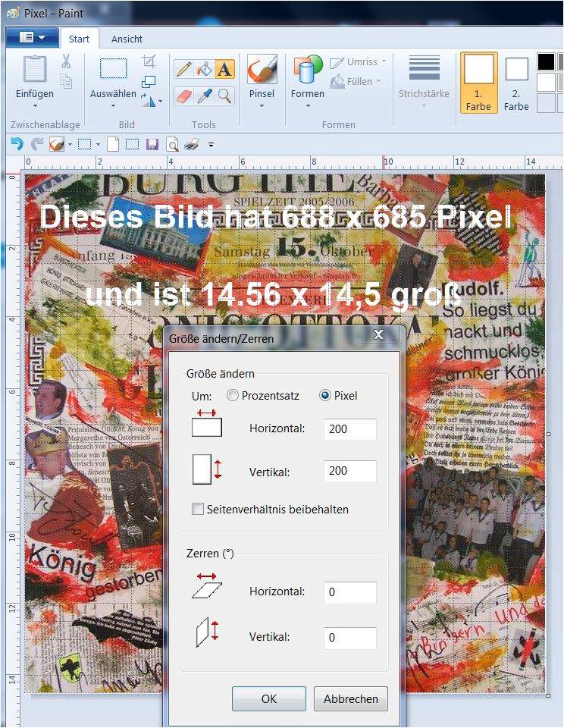This screenshot has height=728, width=564.
Task: Select the Prozentsatz radio button
Action: 233,395
